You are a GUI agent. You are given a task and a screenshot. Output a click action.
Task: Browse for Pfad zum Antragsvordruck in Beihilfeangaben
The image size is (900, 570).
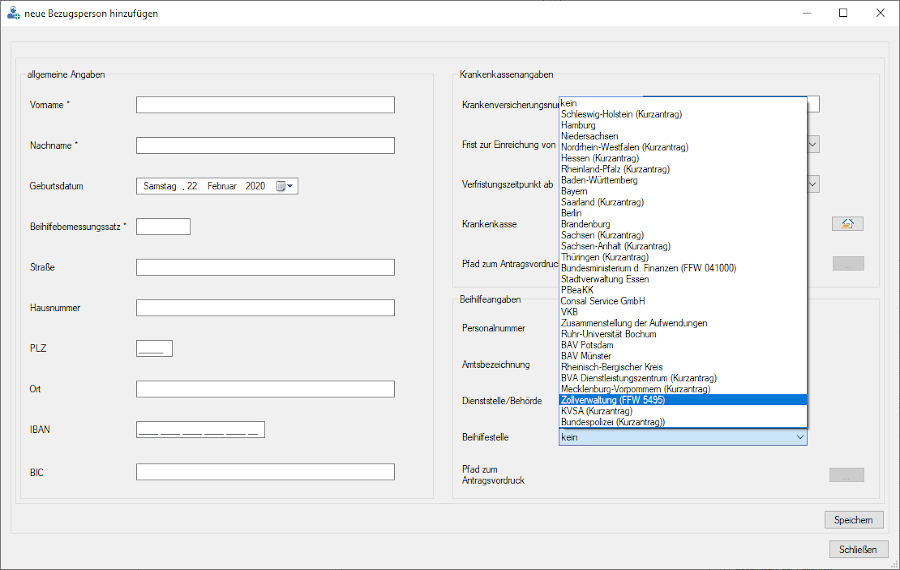pos(846,475)
